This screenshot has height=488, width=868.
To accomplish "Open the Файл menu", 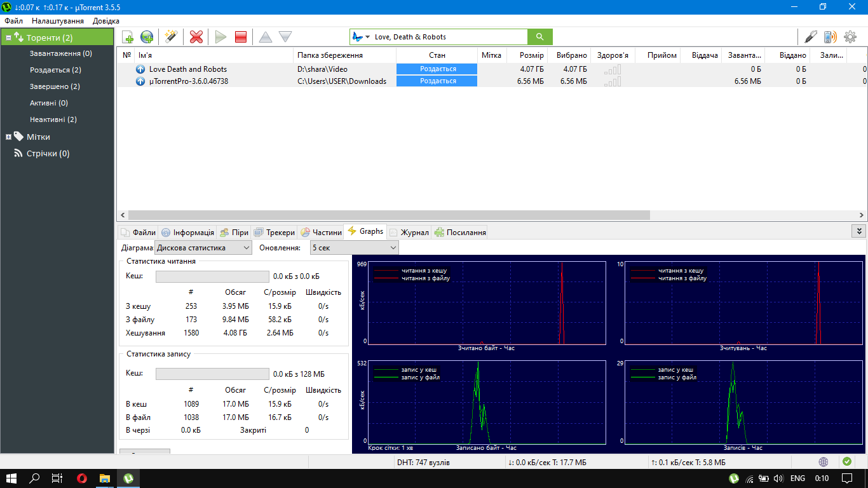I will point(13,21).
